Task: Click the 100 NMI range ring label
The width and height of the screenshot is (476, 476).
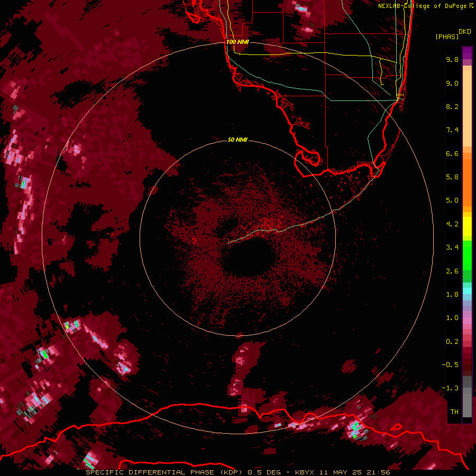Action: (x=237, y=42)
